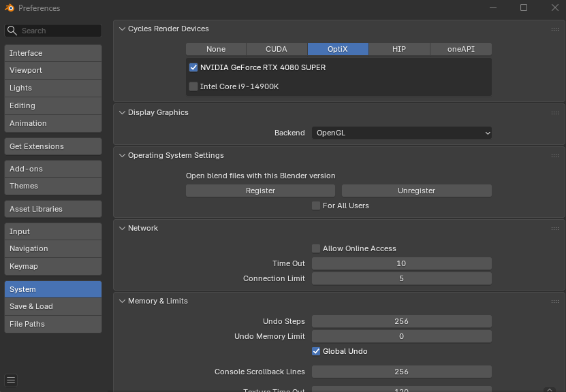566x392 pixels.
Task: Open the Lights preferences section
Action: coord(53,88)
